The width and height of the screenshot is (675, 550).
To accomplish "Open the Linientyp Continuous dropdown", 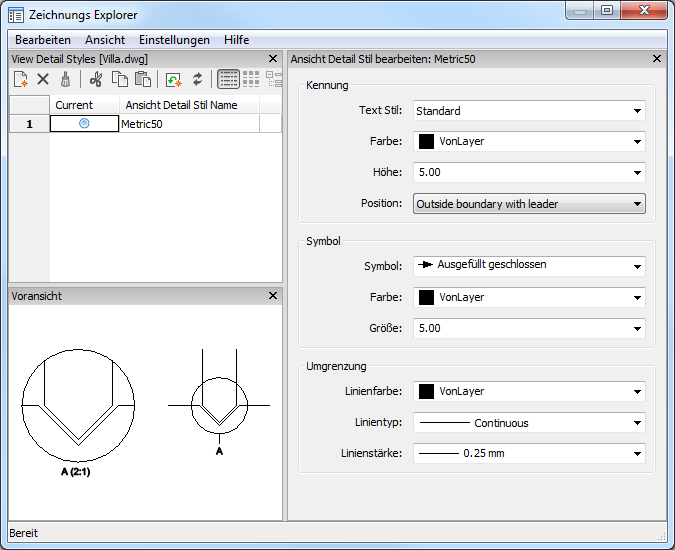I will pyautogui.click(x=529, y=423).
